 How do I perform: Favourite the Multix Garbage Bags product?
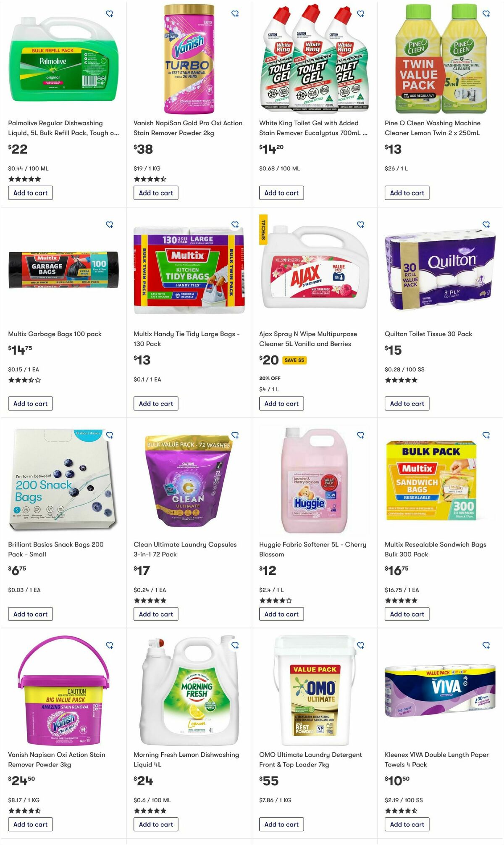coord(110,224)
